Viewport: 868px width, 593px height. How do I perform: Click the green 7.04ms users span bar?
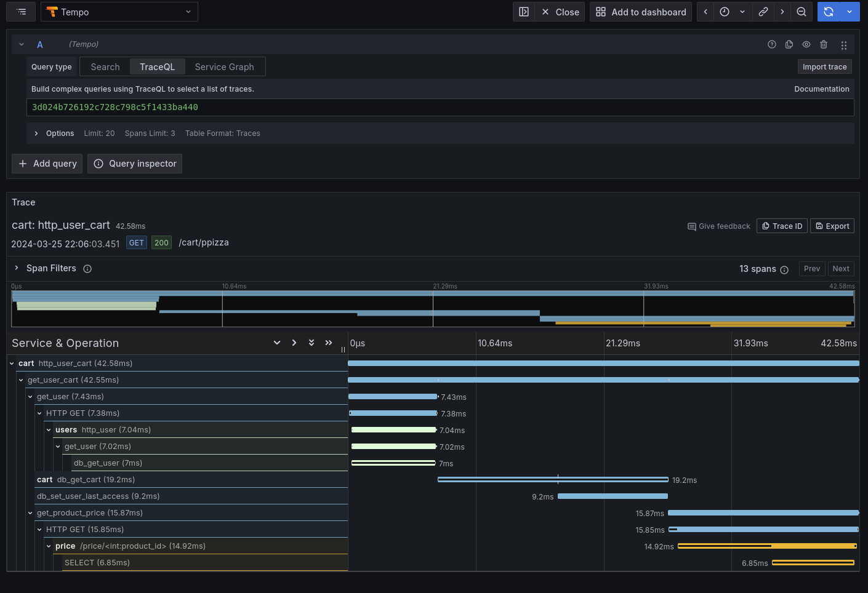click(x=394, y=430)
